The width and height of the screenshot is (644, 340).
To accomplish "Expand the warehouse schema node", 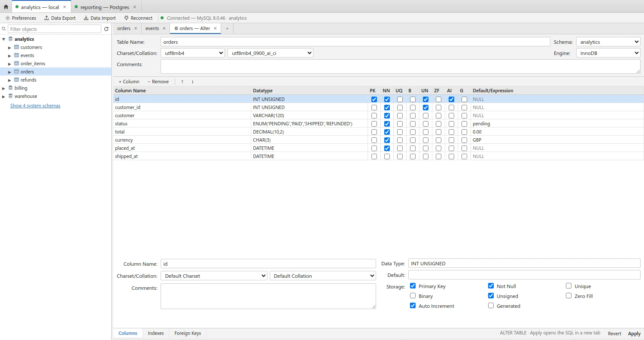I will pyautogui.click(x=4, y=96).
